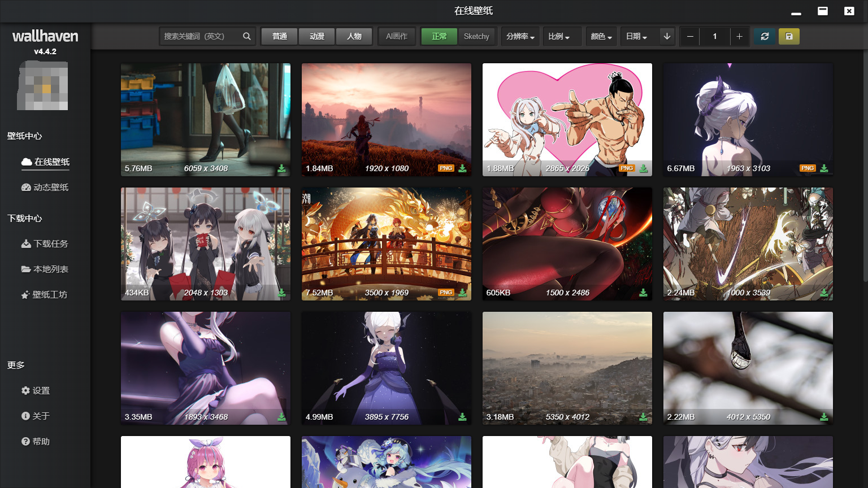868x488 pixels.
Task: Click the search magnifier icon
Action: [247, 36]
